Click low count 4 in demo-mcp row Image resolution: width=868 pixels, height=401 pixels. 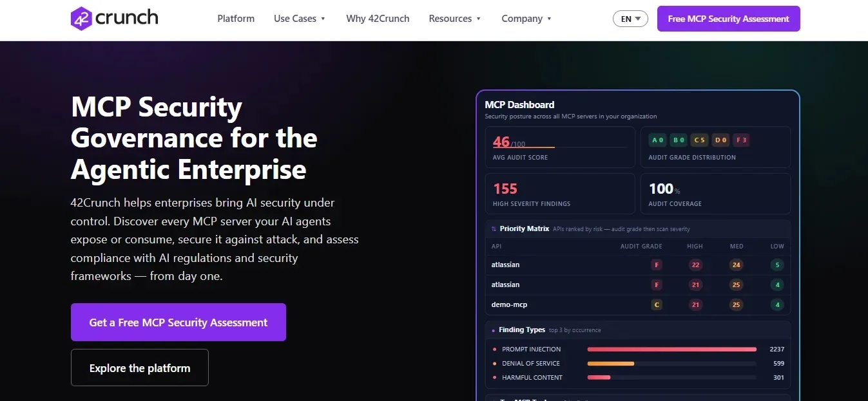(778, 304)
